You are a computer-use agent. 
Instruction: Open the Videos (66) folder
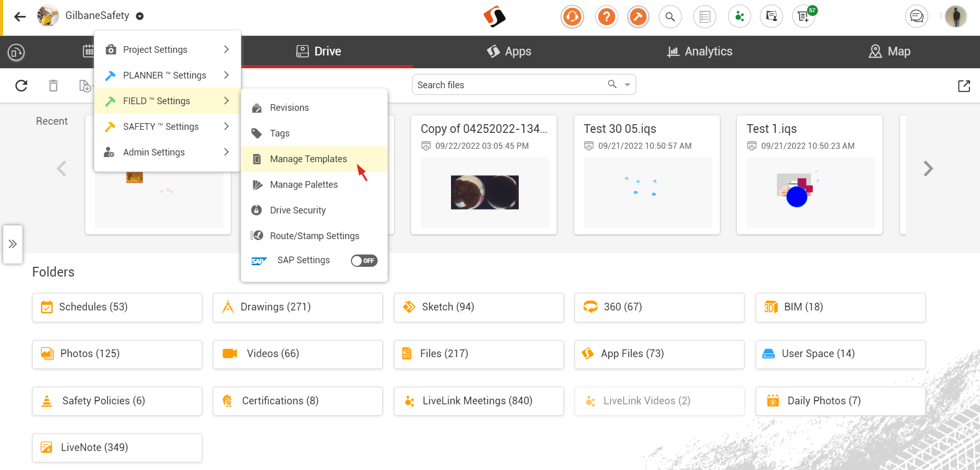298,354
